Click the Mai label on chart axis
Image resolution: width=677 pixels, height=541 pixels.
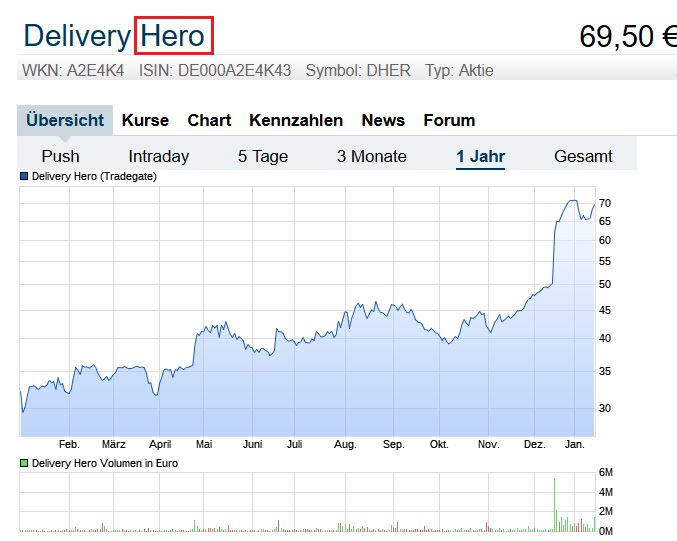(x=204, y=444)
